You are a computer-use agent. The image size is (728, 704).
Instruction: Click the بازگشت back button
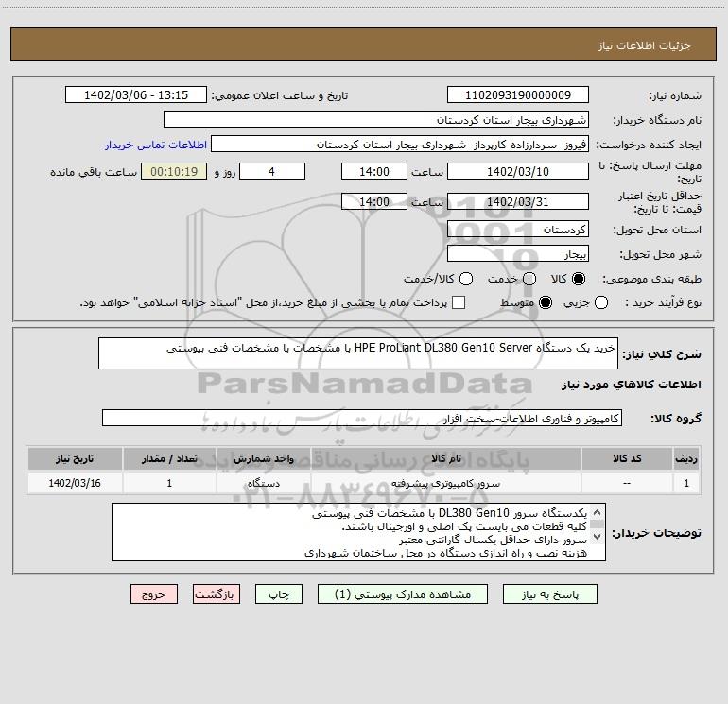216,594
